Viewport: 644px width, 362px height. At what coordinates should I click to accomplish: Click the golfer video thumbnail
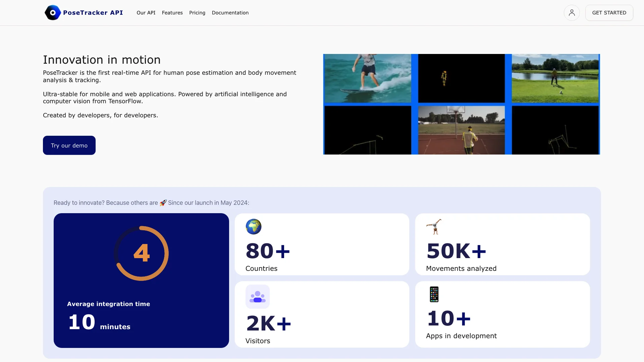555,78
